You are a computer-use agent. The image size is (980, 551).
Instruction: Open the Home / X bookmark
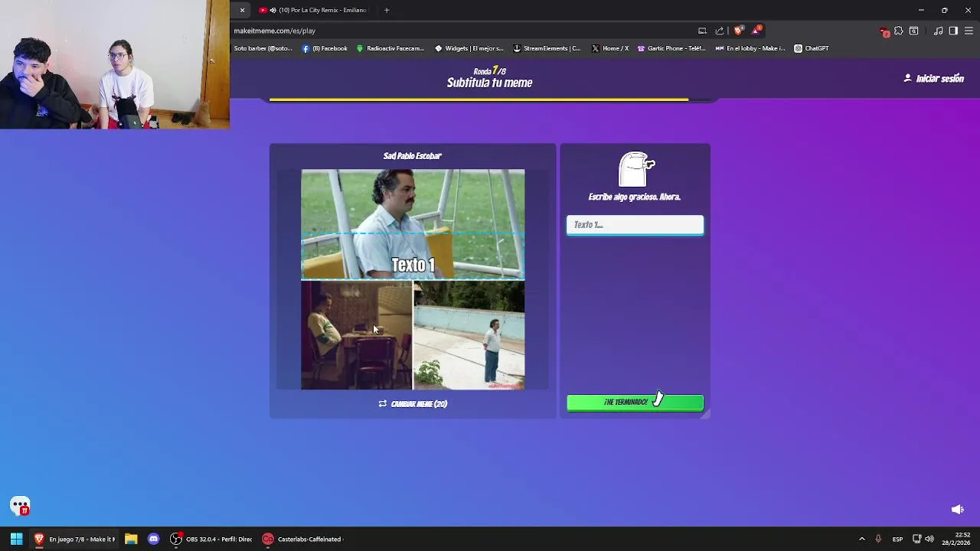tap(609, 48)
